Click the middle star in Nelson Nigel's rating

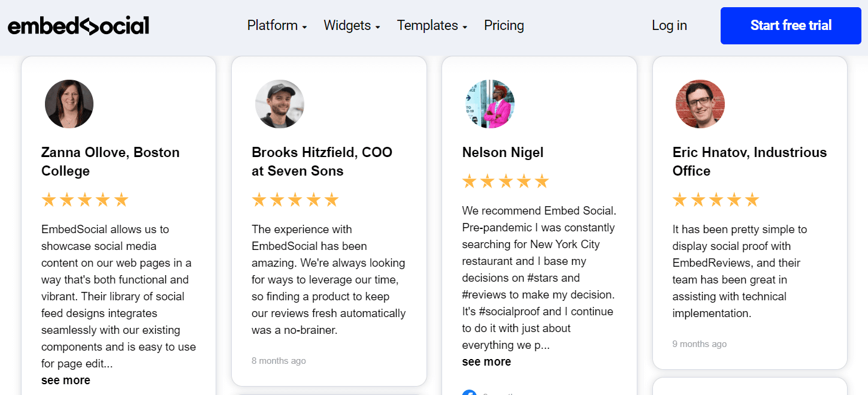click(x=506, y=180)
